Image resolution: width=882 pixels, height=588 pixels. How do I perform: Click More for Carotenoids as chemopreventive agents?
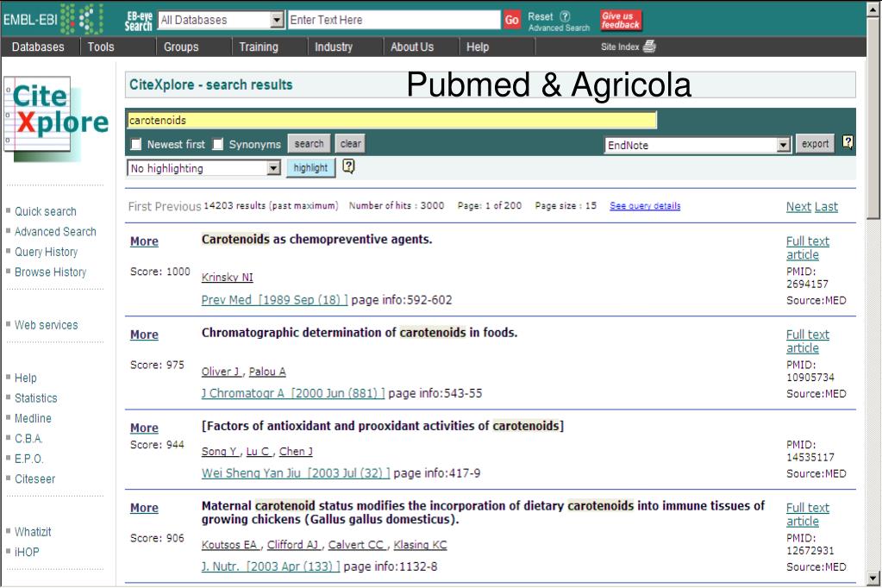tap(144, 241)
